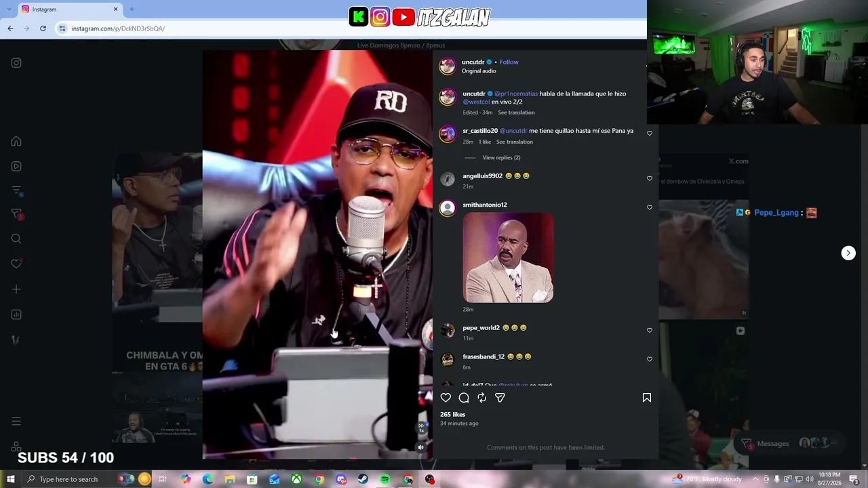Open Discord from the taskbar
The image size is (868, 488).
(340, 479)
